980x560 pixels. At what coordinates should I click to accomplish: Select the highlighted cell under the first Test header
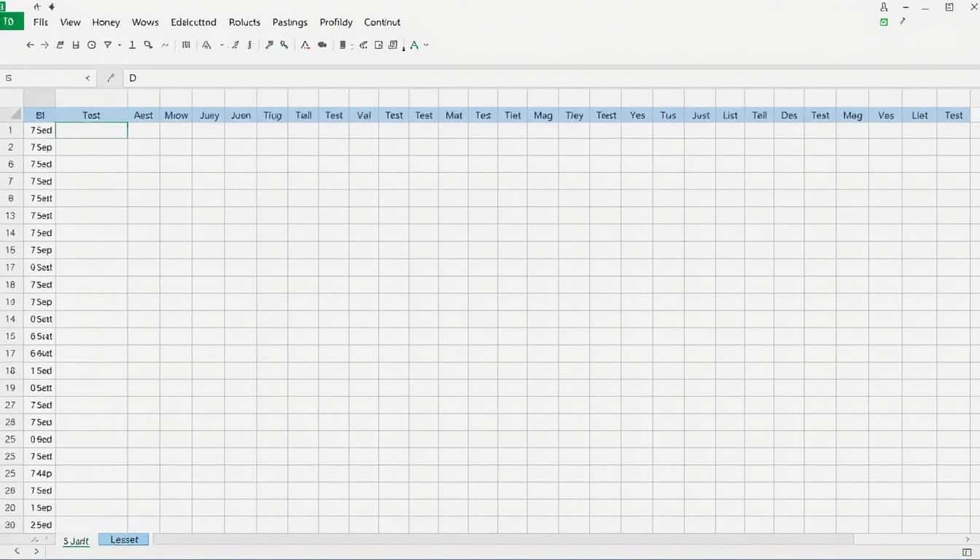92,131
